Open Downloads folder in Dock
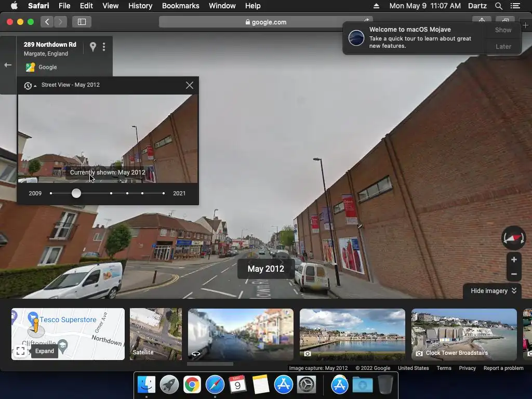The image size is (532, 399). click(362, 385)
